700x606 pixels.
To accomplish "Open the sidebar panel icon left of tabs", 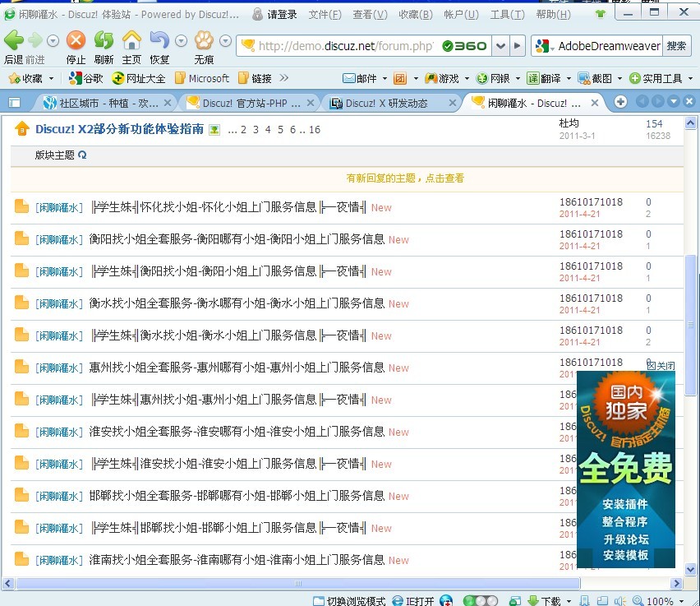I will [x=14, y=103].
